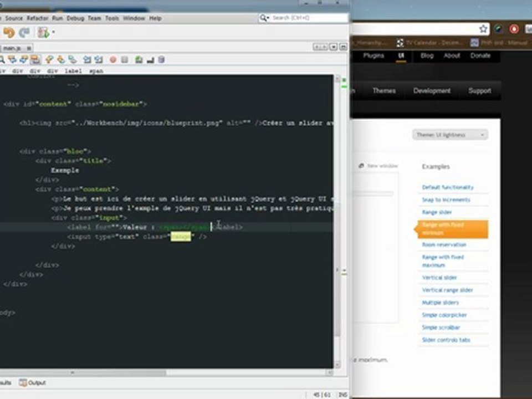Viewport: 532px width, 399px height.
Task: Open PHP Manual bookmark in Chrome
Action: pyautogui.click(x=499, y=43)
